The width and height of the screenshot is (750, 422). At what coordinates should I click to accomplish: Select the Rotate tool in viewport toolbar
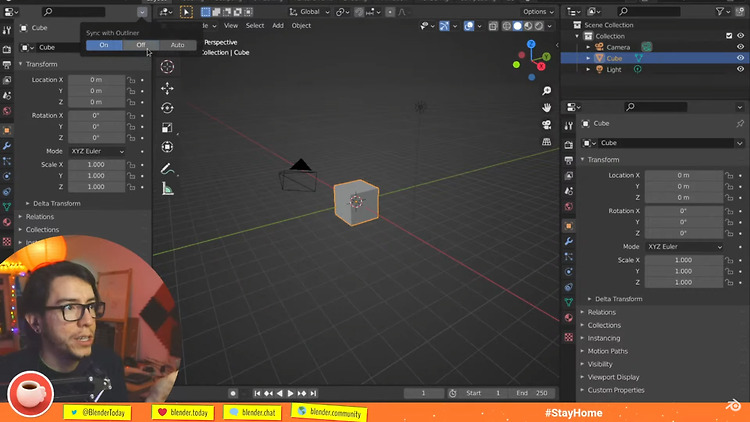tap(167, 108)
